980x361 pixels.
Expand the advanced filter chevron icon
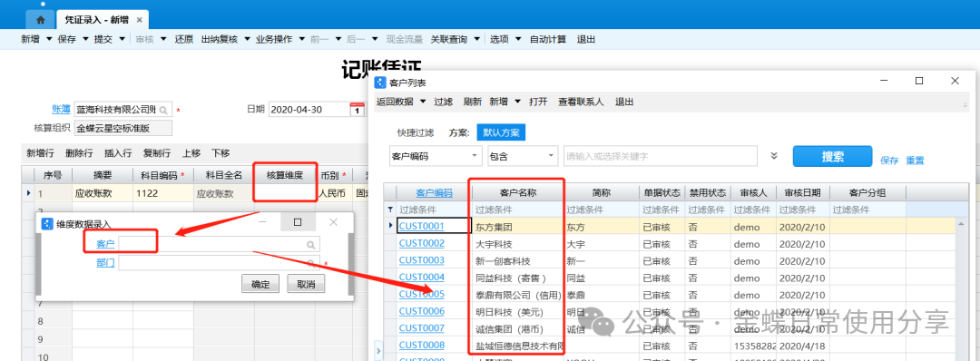click(x=774, y=156)
